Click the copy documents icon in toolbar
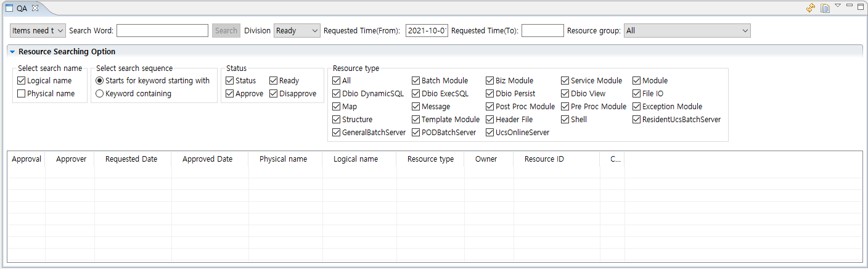This screenshot has width=868, height=269. click(824, 8)
